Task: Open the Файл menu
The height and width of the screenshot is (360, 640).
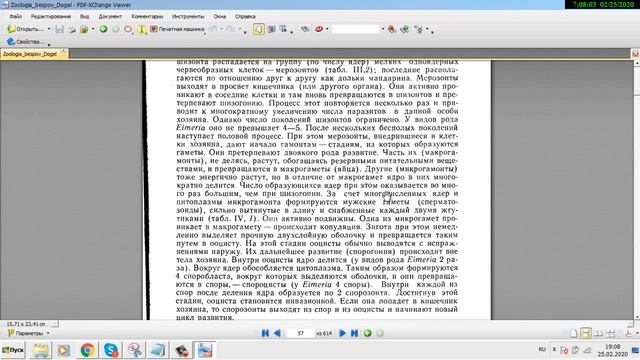Action: click(16, 16)
